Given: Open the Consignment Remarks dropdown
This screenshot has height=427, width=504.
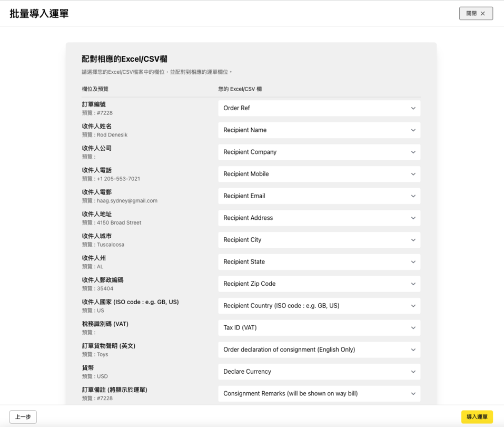Looking at the screenshot, I should tap(319, 393).
